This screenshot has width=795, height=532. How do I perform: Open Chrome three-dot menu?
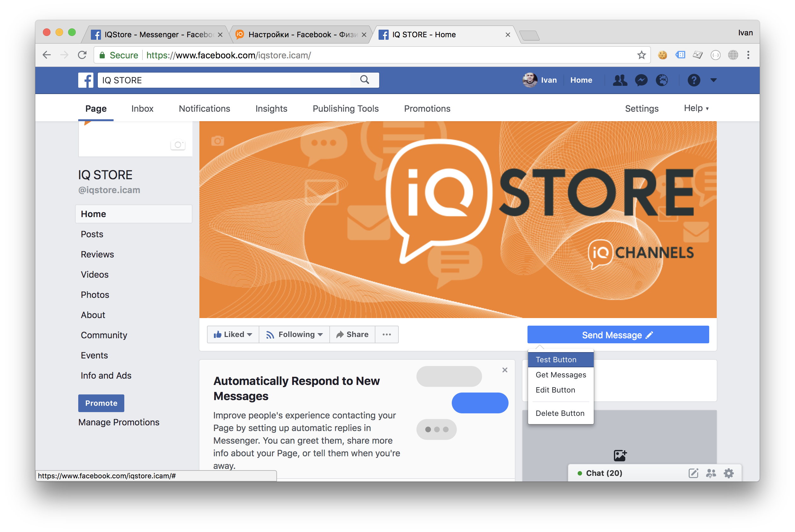point(748,55)
